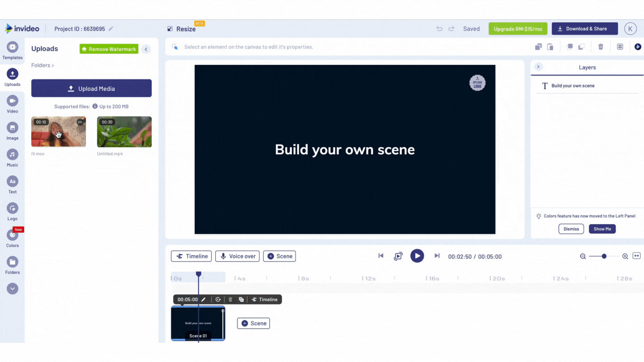This screenshot has height=362, width=644.
Task: Click the Upload Media button
Action: click(x=91, y=88)
